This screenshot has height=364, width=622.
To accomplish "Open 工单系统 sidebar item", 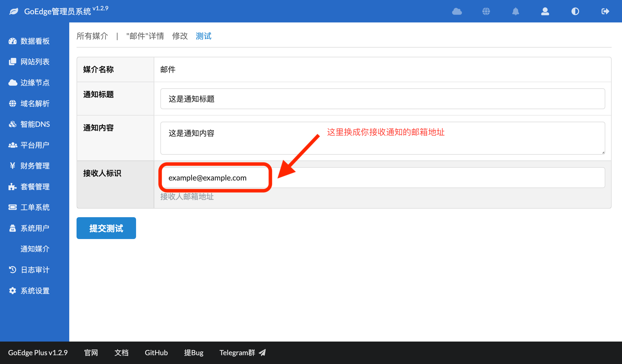I will coord(35,207).
